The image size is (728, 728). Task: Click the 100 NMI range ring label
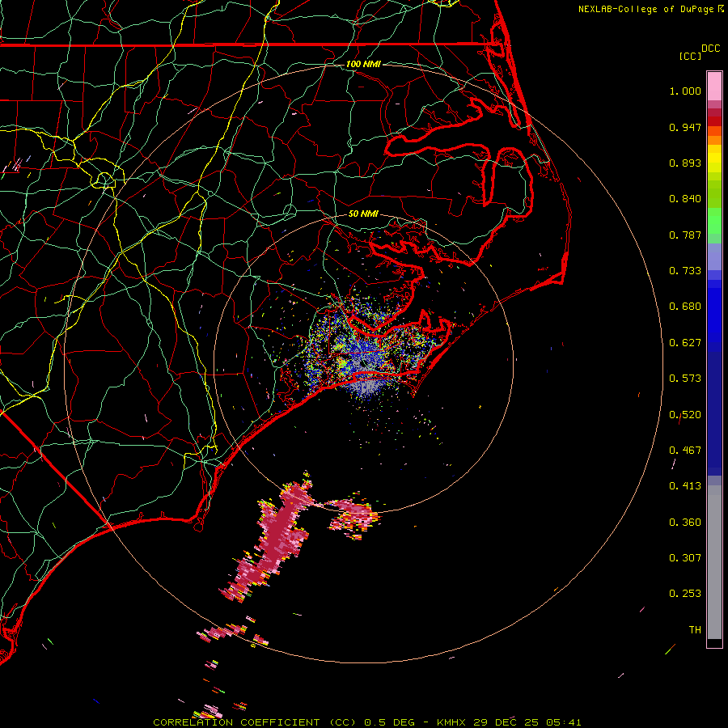[x=363, y=64]
